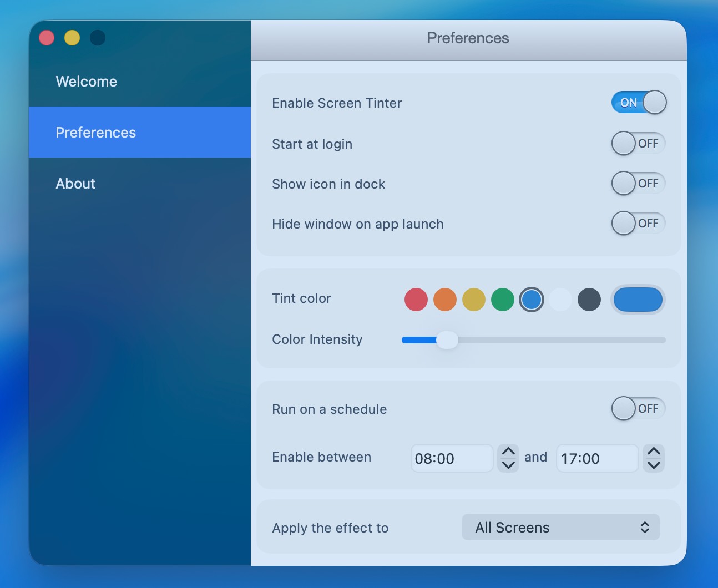Increase the 08:00 start time stepper
This screenshot has width=718, height=588.
click(x=508, y=452)
